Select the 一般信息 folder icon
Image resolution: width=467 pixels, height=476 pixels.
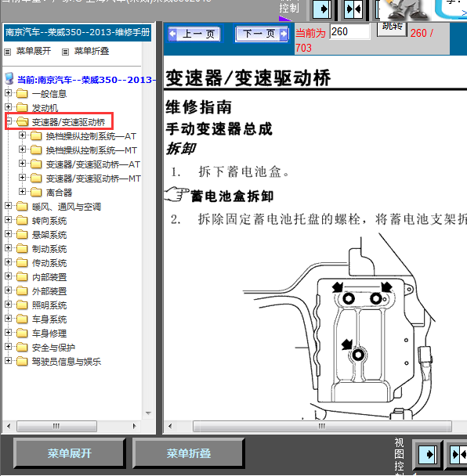22,93
